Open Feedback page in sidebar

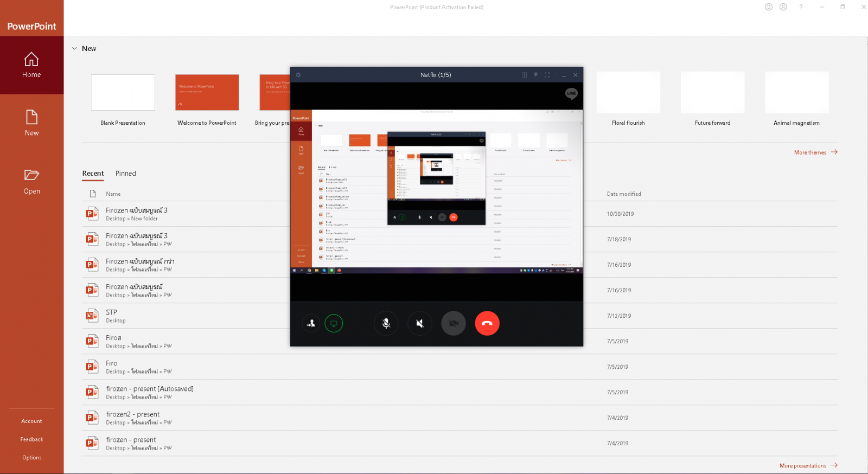point(31,440)
